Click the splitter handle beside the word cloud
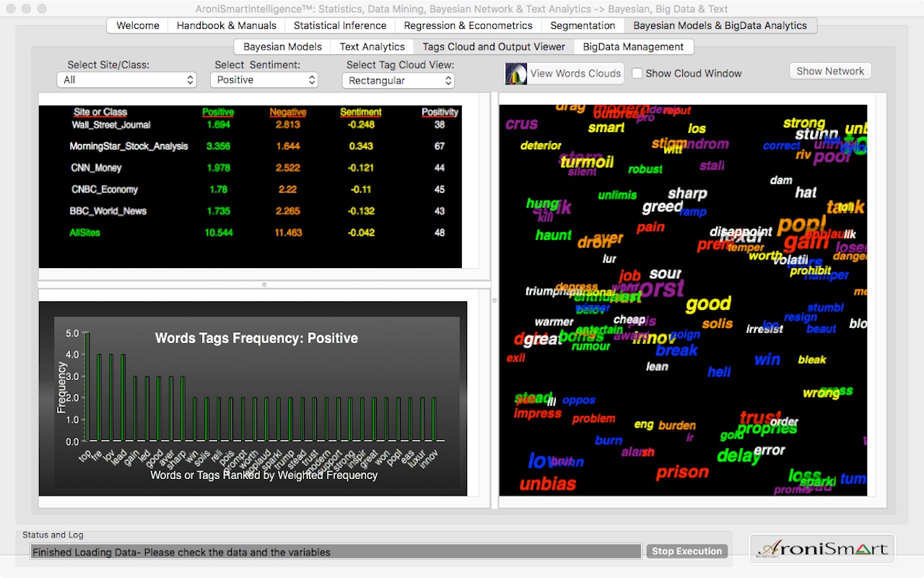Image resolution: width=924 pixels, height=578 pixels. point(494,300)
